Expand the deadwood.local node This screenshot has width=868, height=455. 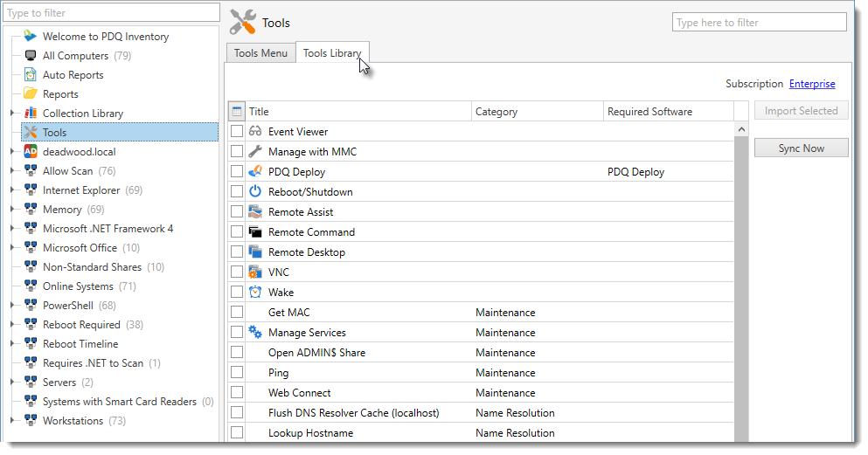pos(12,151)
